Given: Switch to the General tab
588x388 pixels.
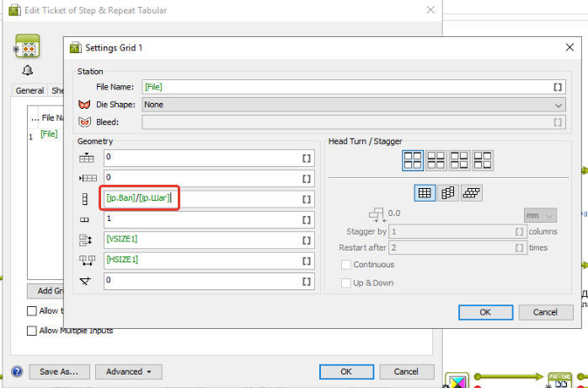Looking at the screenshot, I should (29, 90).
